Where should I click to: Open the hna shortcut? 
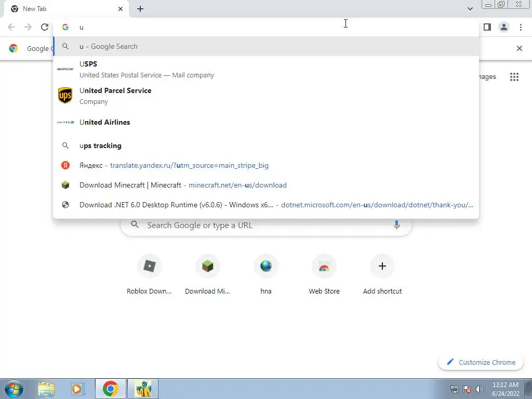tap(265, 274)
